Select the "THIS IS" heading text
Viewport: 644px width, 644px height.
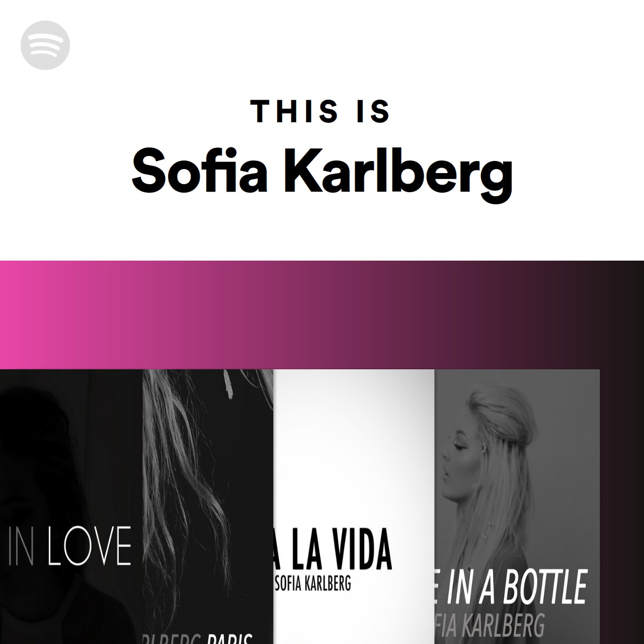321,111
